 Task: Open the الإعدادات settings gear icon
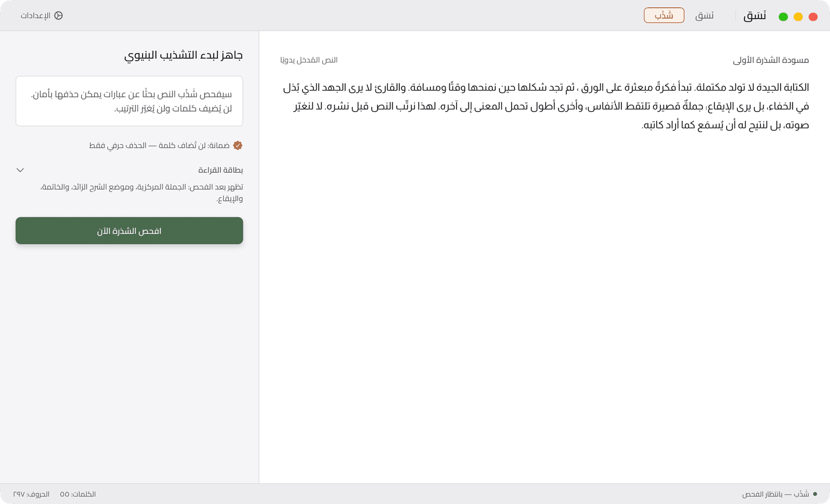59,16
